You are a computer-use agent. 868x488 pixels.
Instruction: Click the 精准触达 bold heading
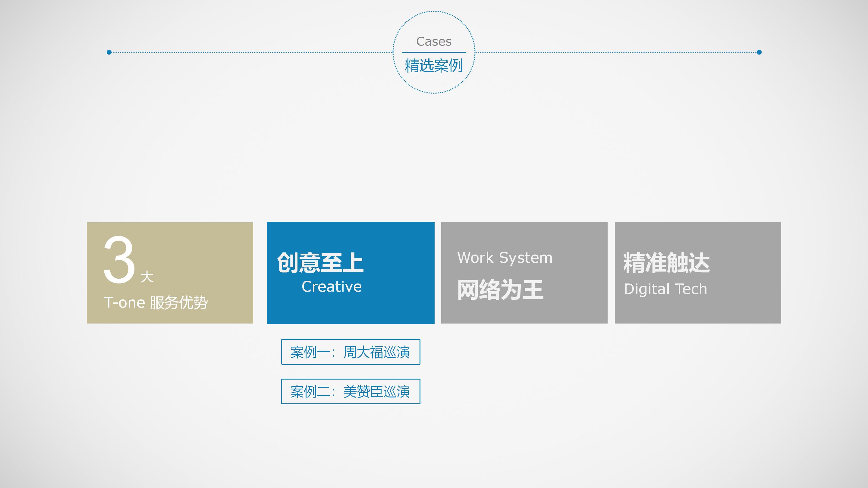click(x=666, y=263)
